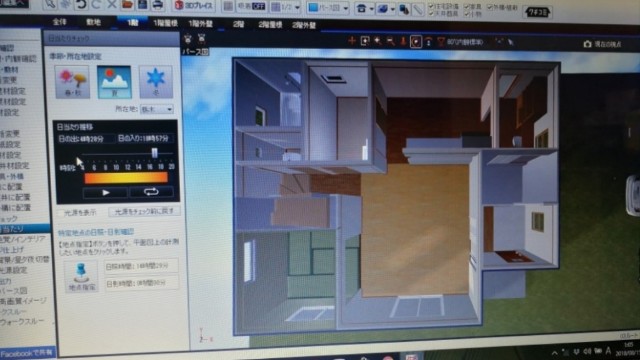Image resolution: width=640 pixels, height=360 pixels.
Task: Click the zoom out magnifier icon
Action: [x=391, y=41]
